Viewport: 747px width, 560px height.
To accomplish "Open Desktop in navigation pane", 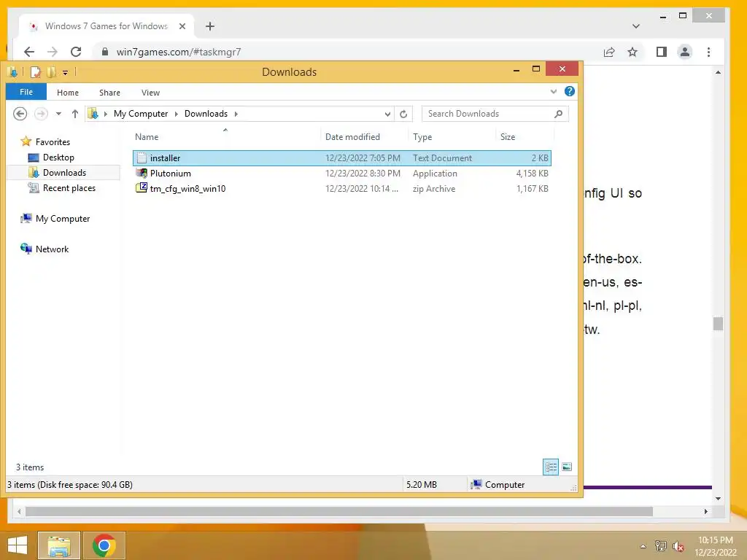I will [58, 157].
